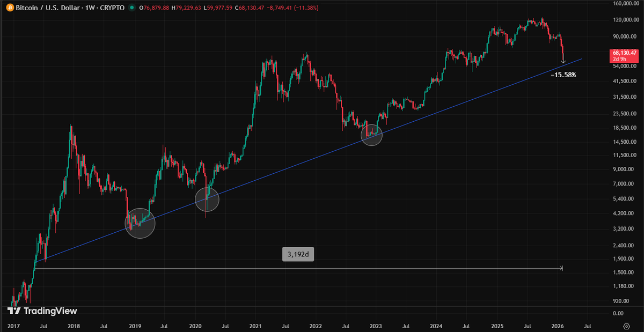Select the −15.58% text annotation
The width and height of the screenshot is (644, 332).
(563, 75)
